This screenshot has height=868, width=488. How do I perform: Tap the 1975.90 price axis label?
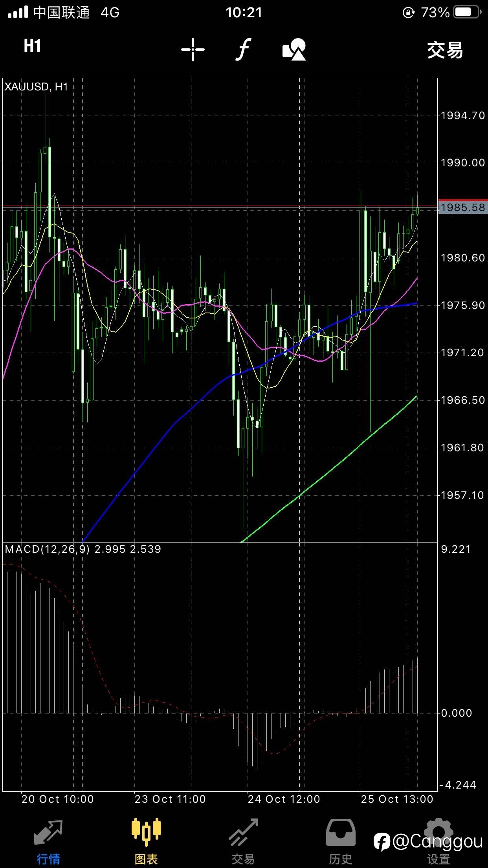(x=463, y=305)
